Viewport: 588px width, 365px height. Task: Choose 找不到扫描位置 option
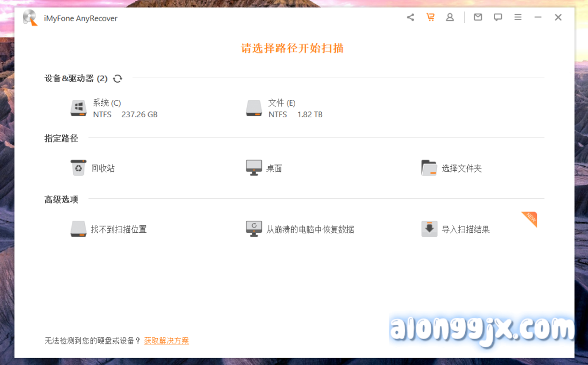118,229
